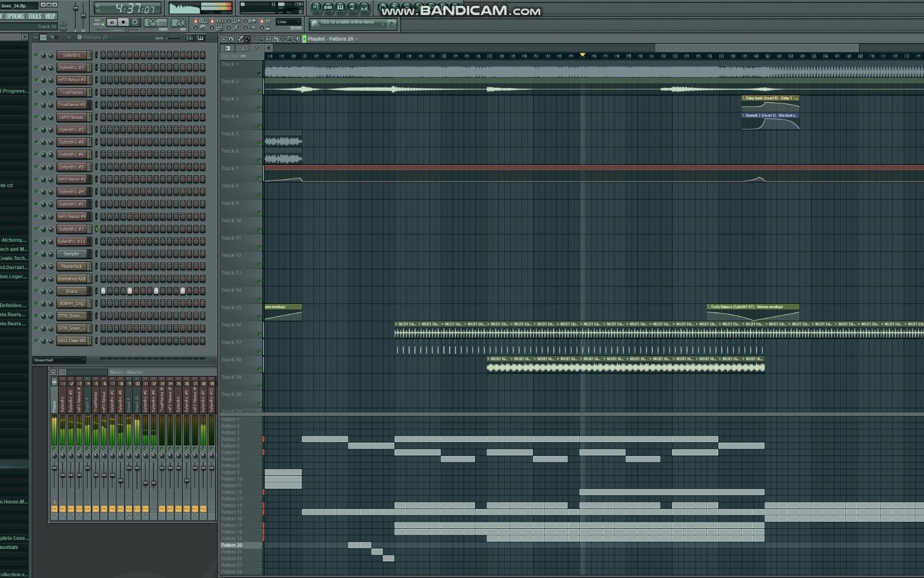
Task: Open the OPTIONS menu
Action: tap(15, 16)
